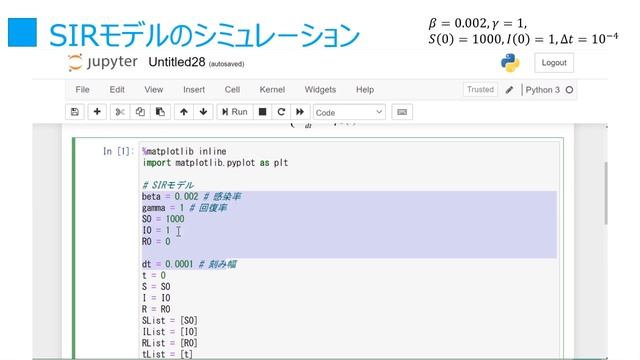Screen dimensions: 640x360
Task: Click the Logout button
Action: [554, 63]
